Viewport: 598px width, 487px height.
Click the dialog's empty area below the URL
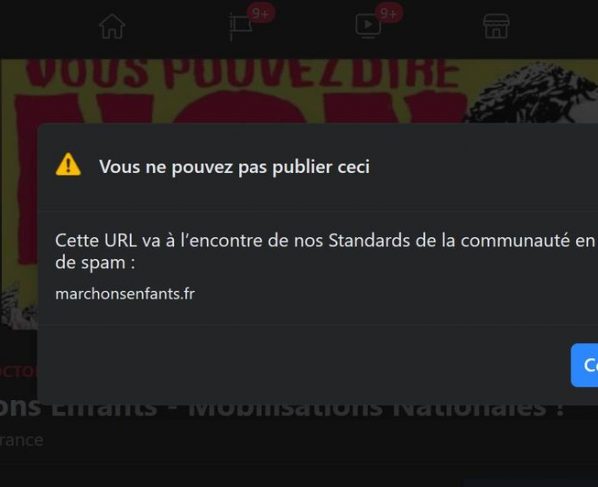pyautogui.click(x=305, y=362)
